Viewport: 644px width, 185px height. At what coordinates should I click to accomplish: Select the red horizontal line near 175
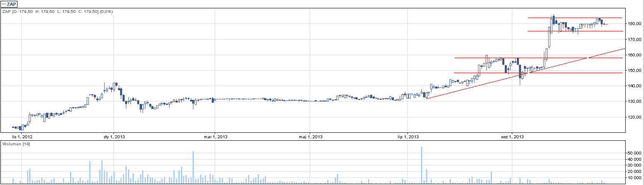pos(575,31)
